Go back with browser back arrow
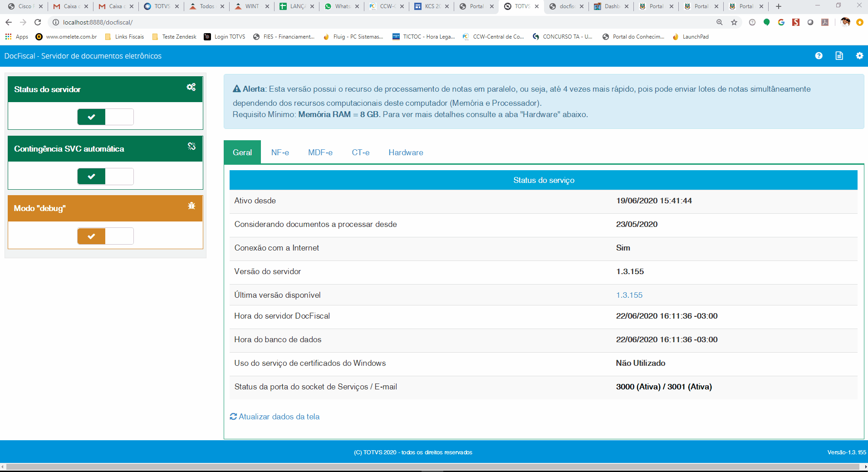 tap(9, 22)
